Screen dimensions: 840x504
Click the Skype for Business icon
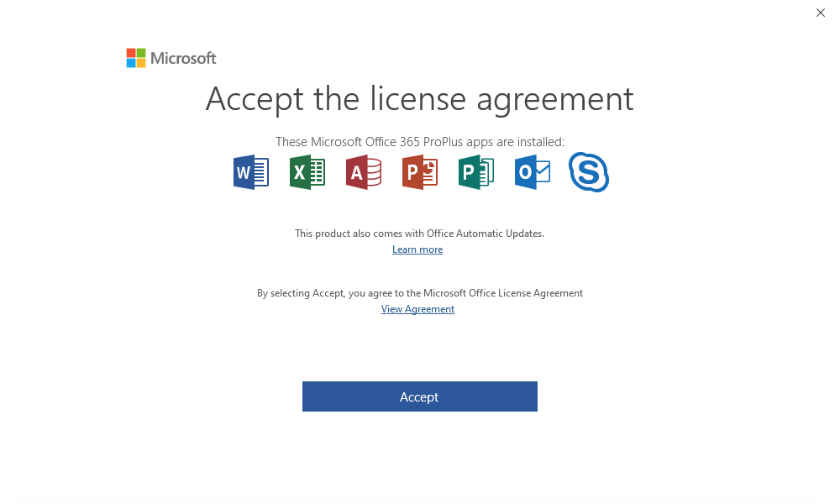coord(589,172)
